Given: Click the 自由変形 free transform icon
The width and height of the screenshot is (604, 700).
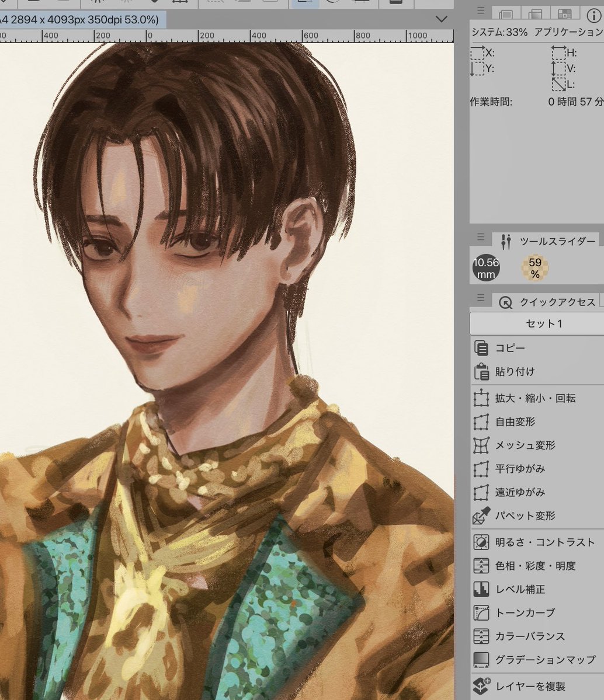Looking at the screenshot, I should pos(481,422).
